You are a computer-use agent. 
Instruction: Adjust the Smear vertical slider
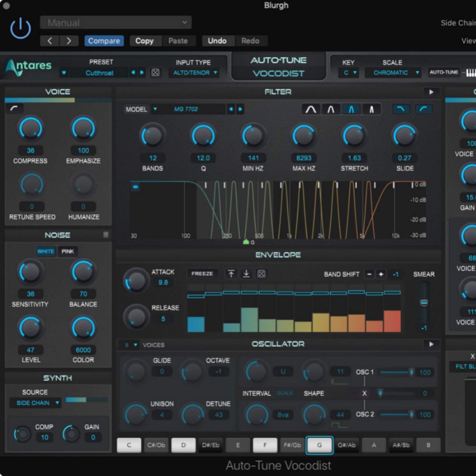click(x=424, y=303)
